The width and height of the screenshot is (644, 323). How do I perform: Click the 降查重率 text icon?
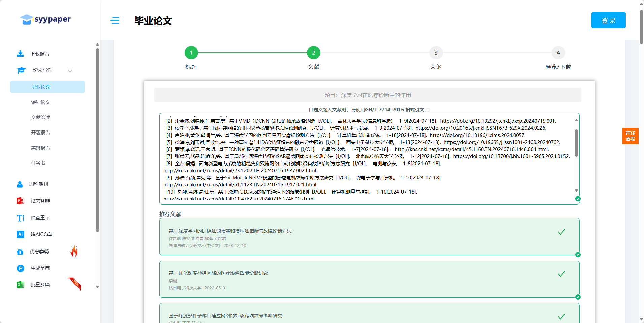point(21,218)
